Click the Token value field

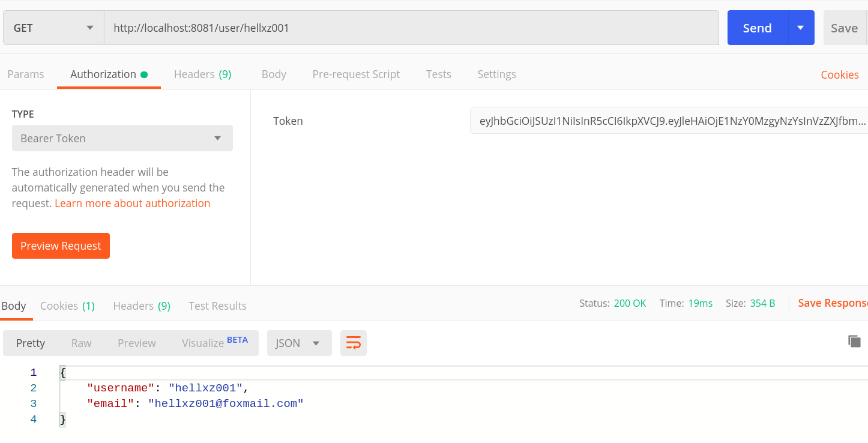[x=668, y=121]
